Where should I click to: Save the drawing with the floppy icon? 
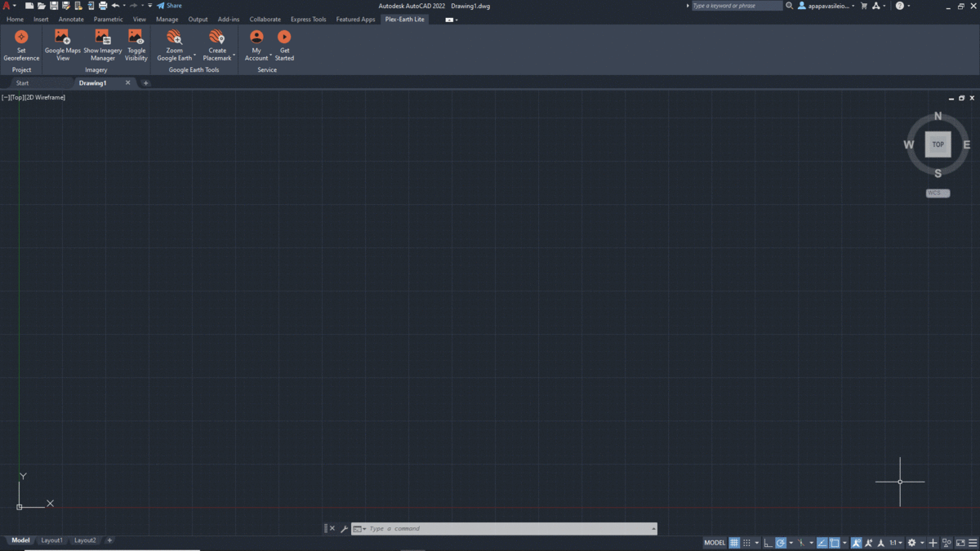pyautogui.click(x=54, y=6)
